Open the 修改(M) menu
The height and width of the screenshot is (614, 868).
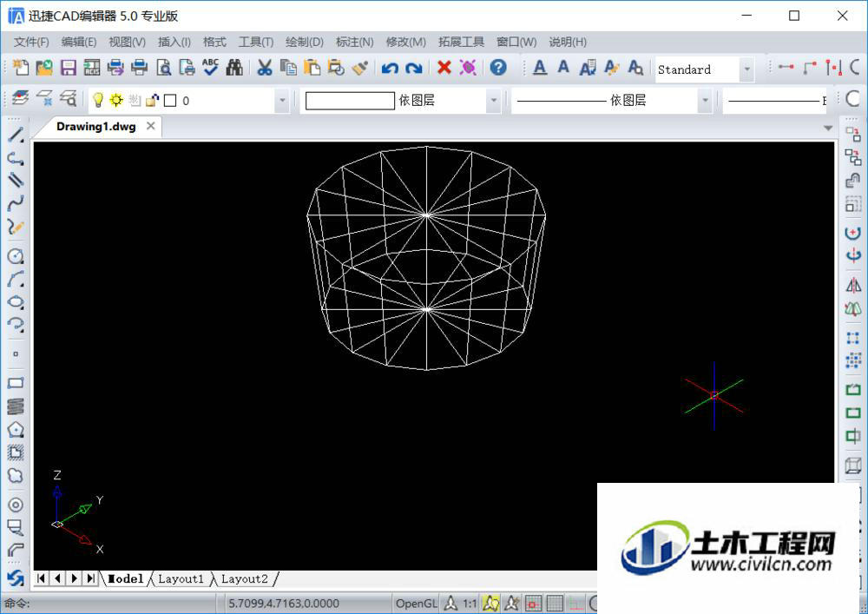coord(405,42)
